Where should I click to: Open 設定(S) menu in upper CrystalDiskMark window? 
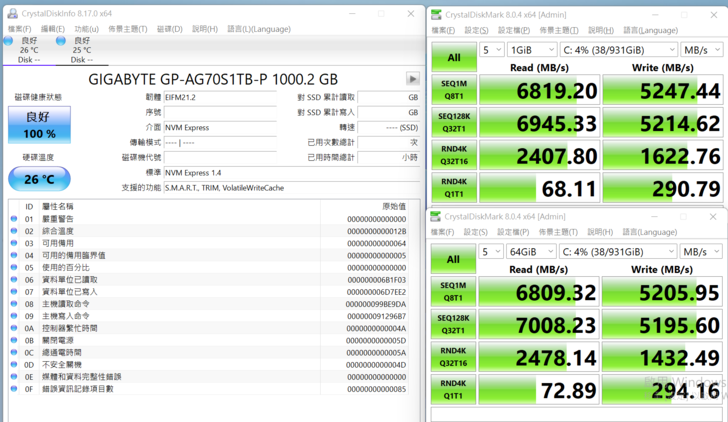(x=475, y=30)
